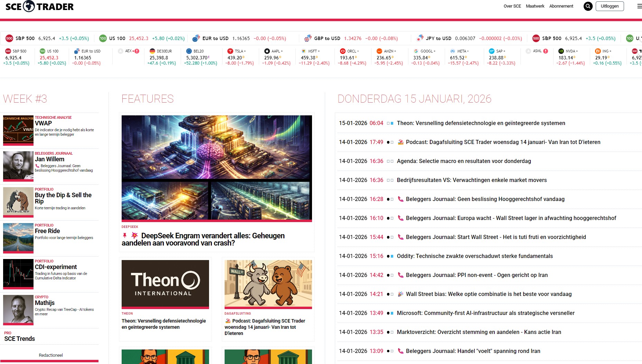Select the AMZN ticker icon
The width and height of the screenshot is (642, 364).
(379, 51)
